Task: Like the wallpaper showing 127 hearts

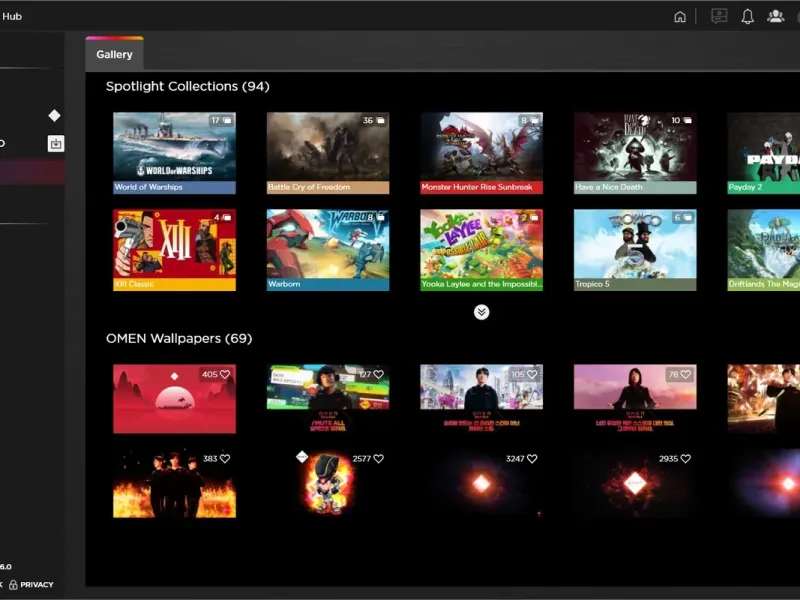Action: coord(379,374)
